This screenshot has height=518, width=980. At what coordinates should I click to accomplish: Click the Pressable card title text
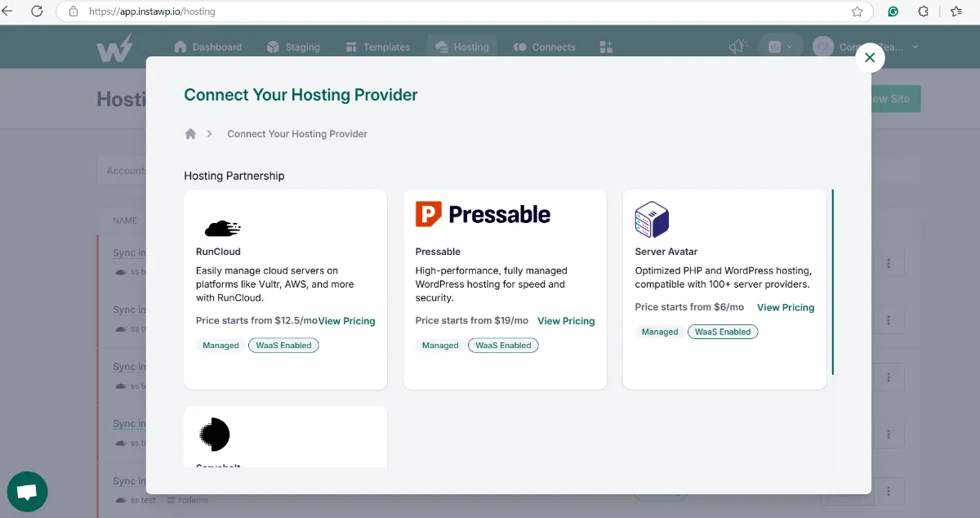click(438, 252)
